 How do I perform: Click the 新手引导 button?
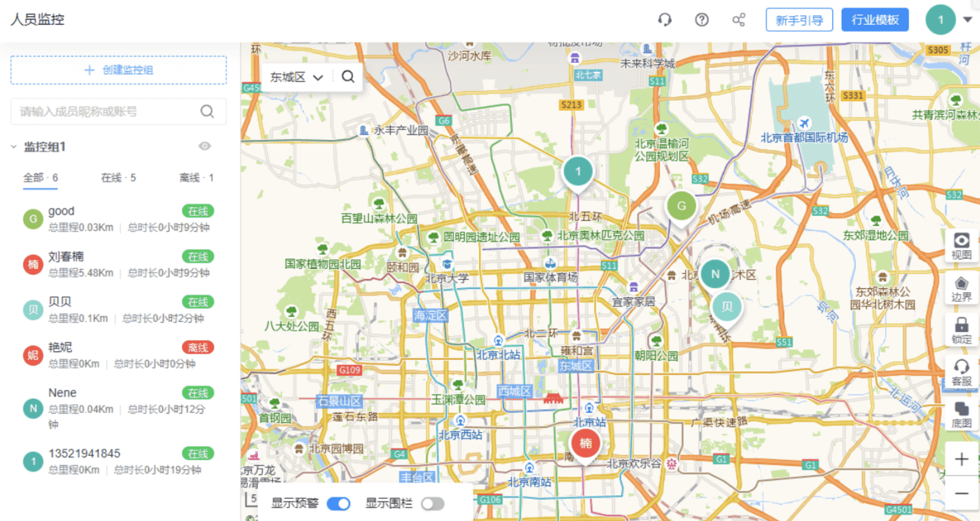tap(799, 20)
